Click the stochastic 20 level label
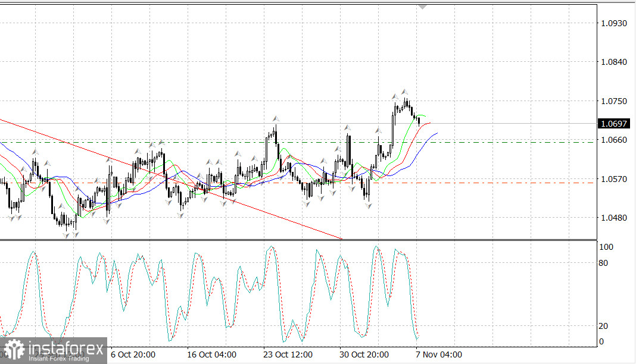 pyautogui.click(x=603, y=326)
